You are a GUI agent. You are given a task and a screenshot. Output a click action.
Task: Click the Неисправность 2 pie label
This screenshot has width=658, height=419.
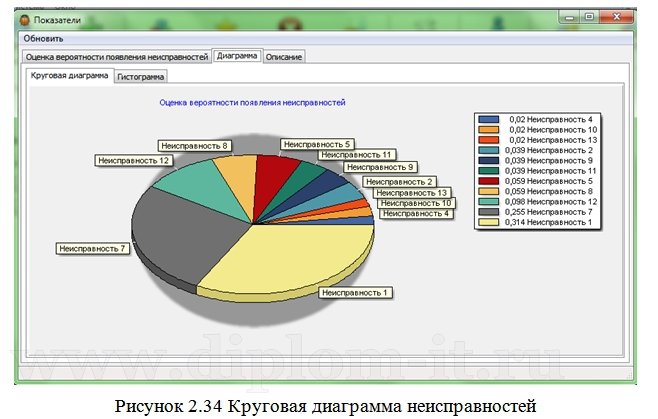pyautogui.click(x=399, y=182)
